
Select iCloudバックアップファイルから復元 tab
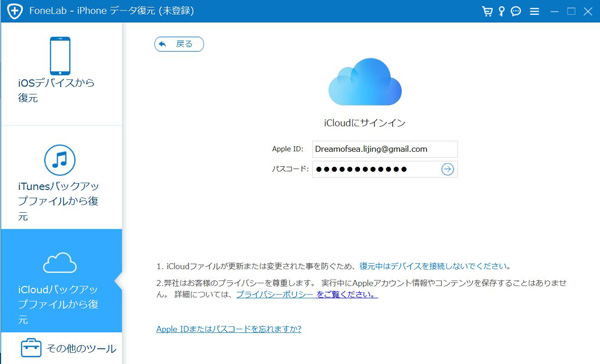click(x=62, y=281)
